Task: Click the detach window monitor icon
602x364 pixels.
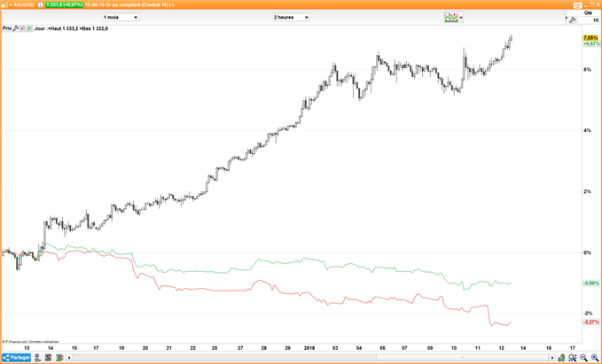Action: pos(578,5)
